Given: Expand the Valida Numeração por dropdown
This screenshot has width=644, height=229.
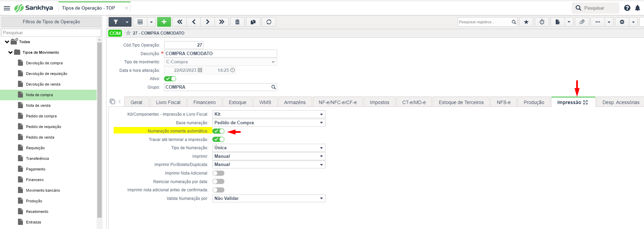Looking at the screenshot, I should coord(269,199).
